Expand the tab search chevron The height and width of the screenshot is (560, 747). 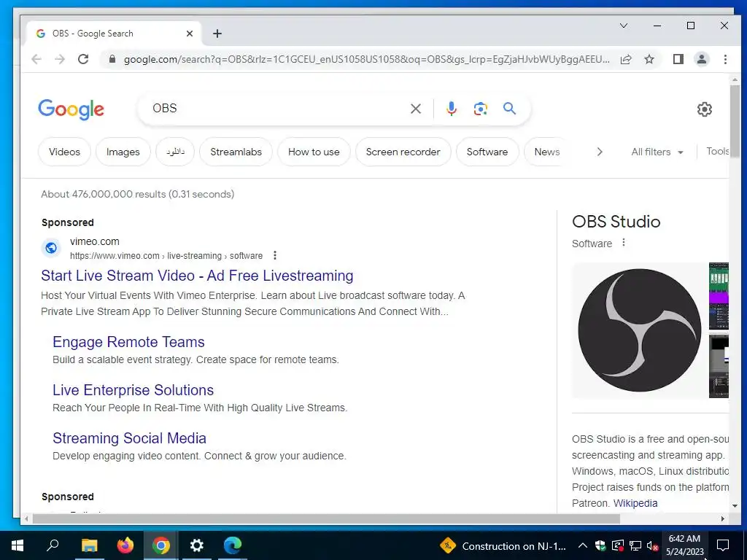[624, 26]
